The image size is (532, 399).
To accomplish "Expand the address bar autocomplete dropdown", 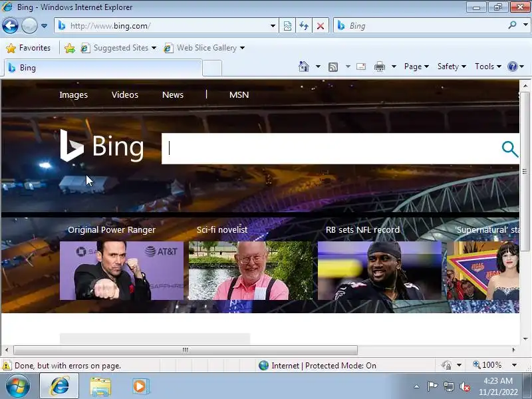I will click(273, 26).
